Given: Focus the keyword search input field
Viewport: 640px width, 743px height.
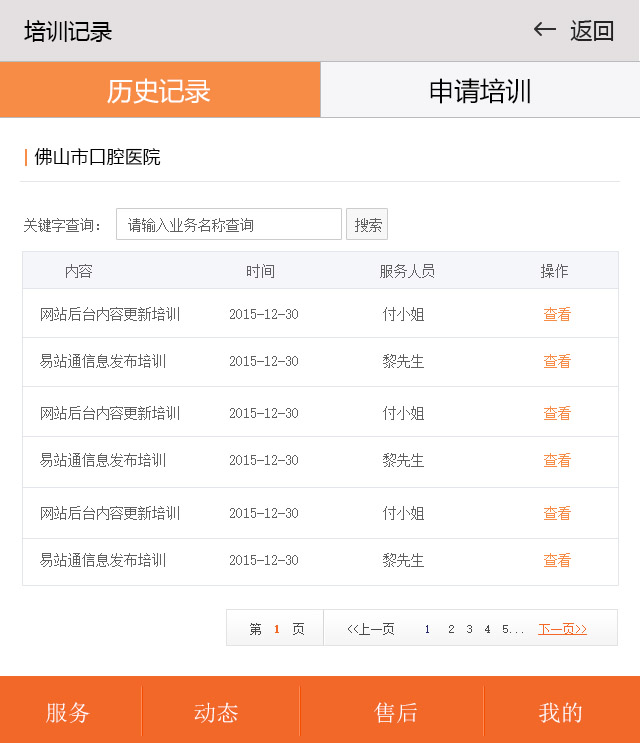Looking at the screenshot, I should [229, 225].
